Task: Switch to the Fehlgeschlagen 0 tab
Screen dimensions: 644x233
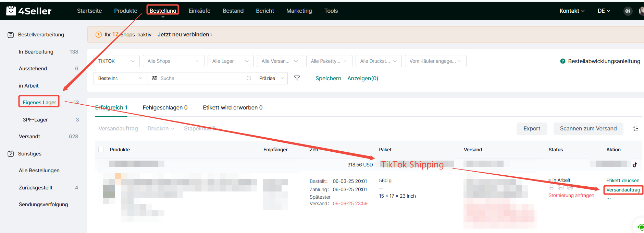Action: point(165,108)
